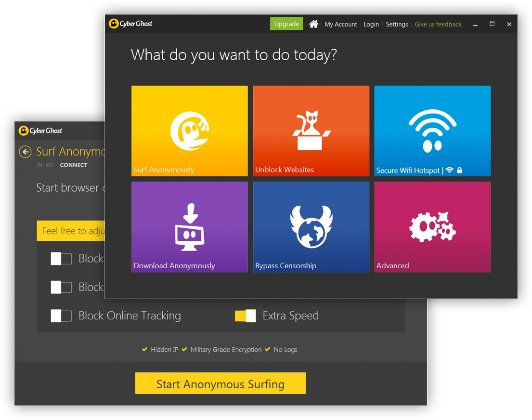Open the Download Anonymously tile
Viewport: 532px width, 420px height.
tap(189, 227)
